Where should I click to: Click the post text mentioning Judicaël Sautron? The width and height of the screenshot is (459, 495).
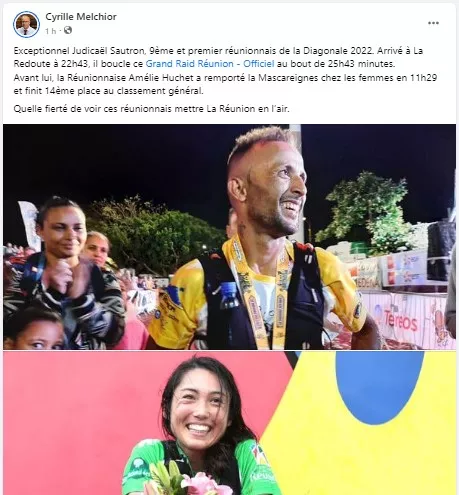[218, 57]
